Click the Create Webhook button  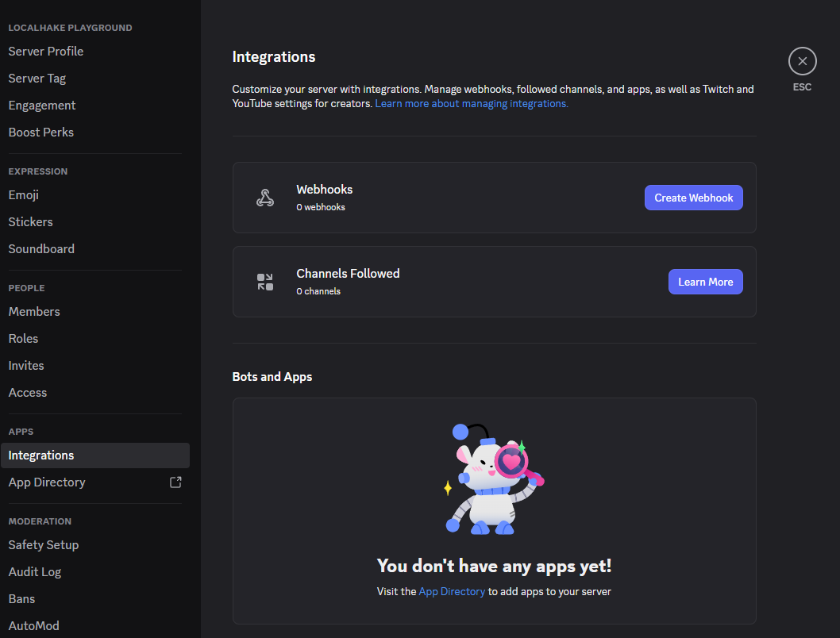point(693,198)
